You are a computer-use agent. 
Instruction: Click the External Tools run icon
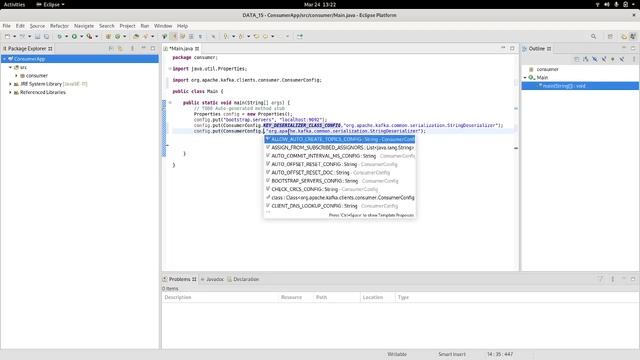89,36
